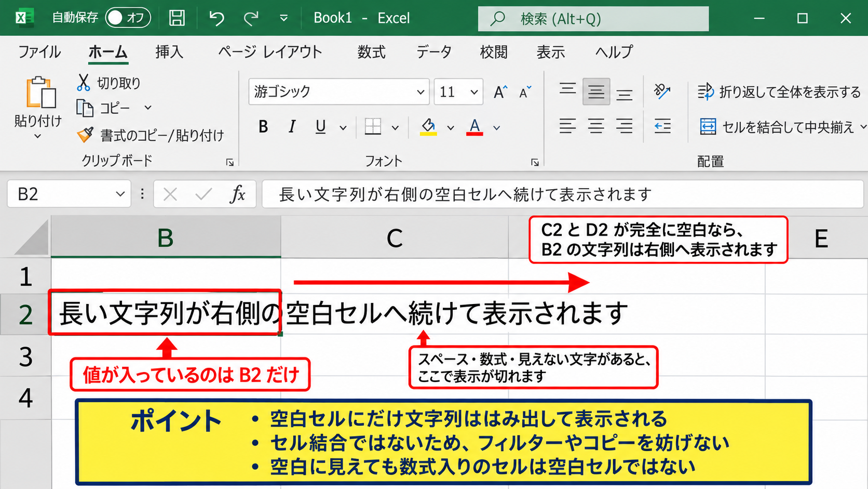Click the red font color button
The image size is (868, 489).
point(474,127)
